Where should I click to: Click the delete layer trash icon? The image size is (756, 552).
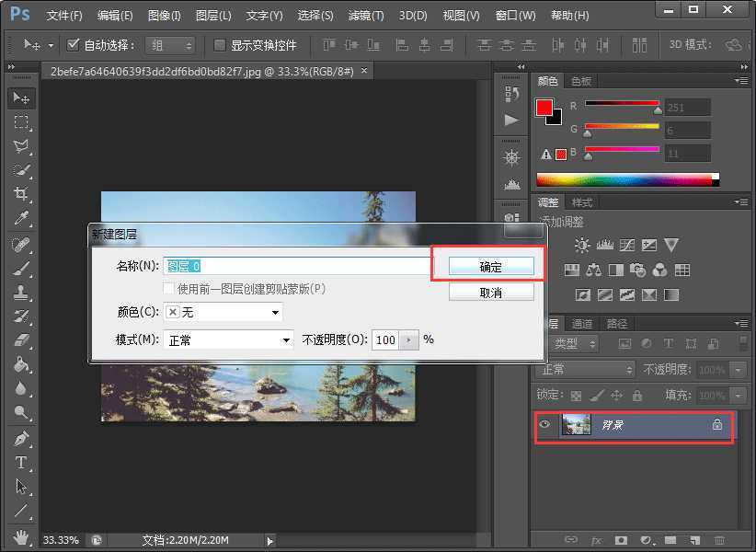click(721, 541)
